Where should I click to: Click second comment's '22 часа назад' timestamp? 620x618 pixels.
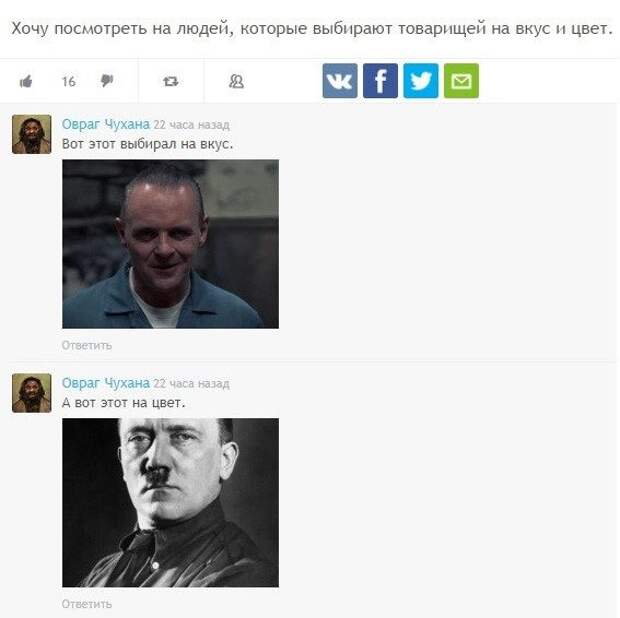[x=191, y=384]
